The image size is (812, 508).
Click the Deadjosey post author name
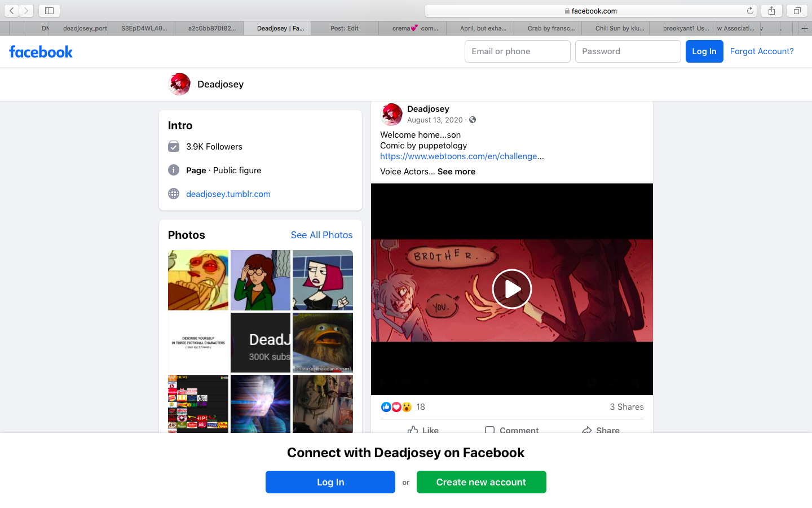(428, 109)
